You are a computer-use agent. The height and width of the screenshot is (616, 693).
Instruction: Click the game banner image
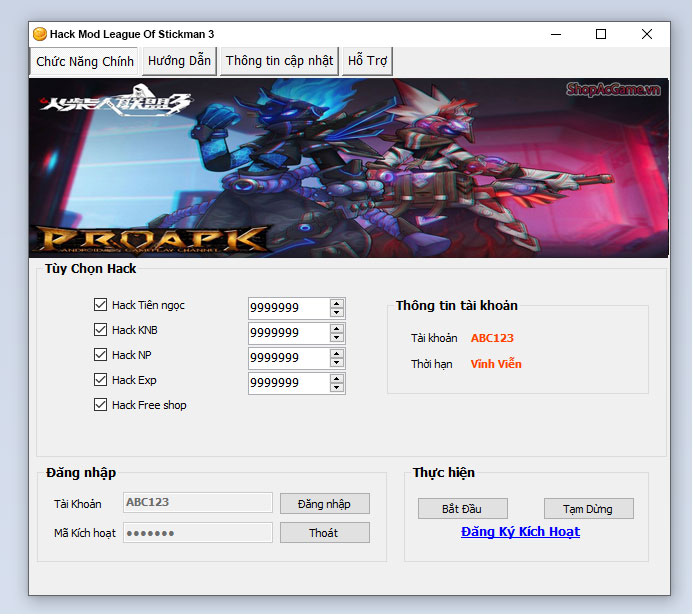[x=348, y=168]
